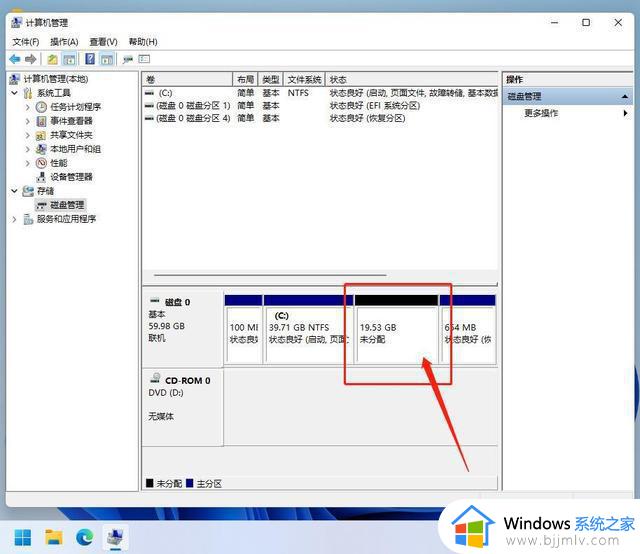
Task: Expand the 任务计划程序 node
Action: [28, 107]
